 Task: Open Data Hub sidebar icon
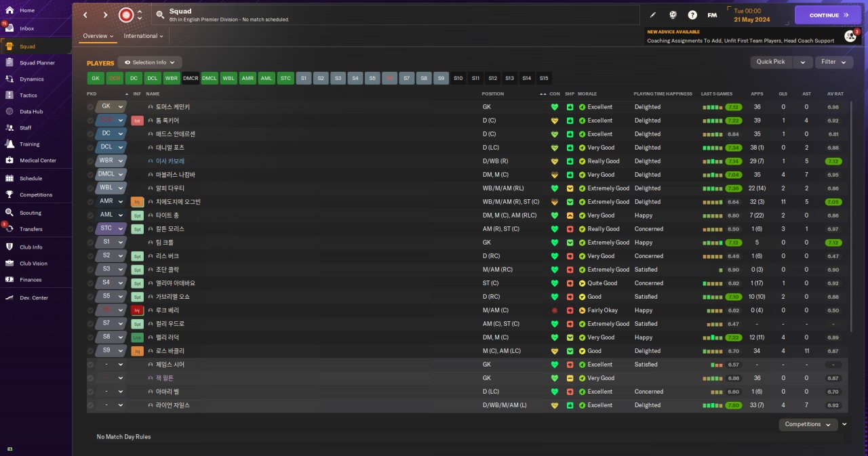coord(9,111)
